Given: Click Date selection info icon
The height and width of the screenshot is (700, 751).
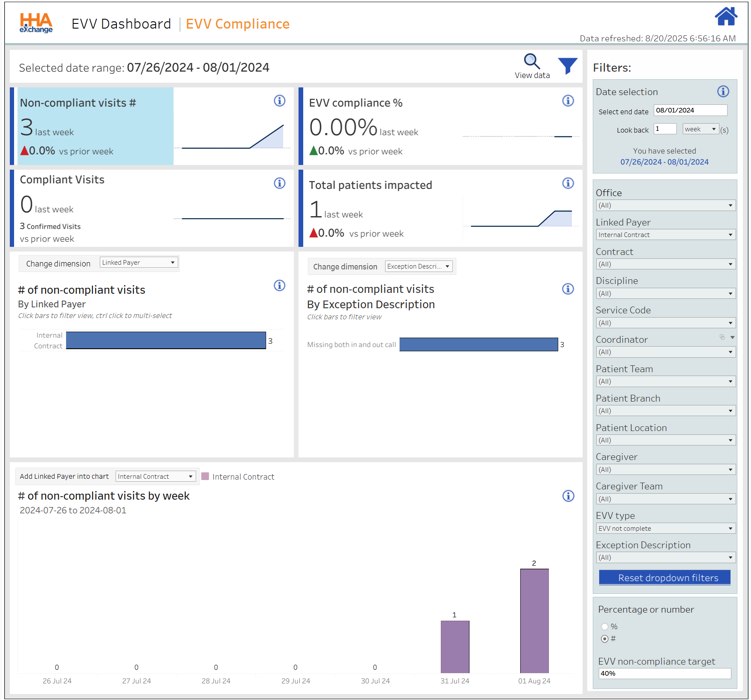Looking at the screenshot, I should click(723, 92).
